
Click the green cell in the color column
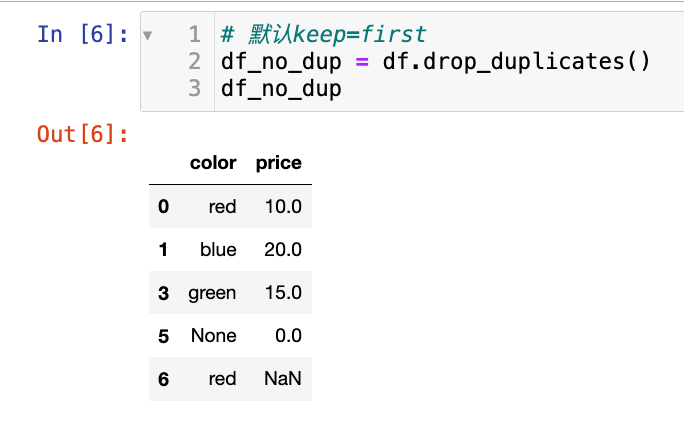click(x=212, y=293)
